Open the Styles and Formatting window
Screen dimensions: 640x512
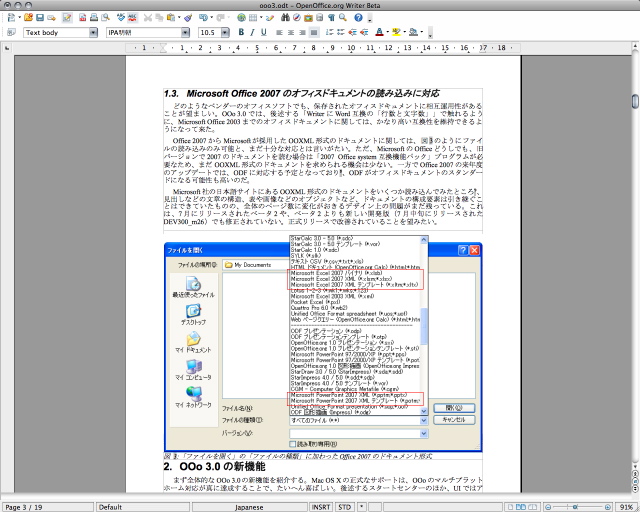(11, 32)
